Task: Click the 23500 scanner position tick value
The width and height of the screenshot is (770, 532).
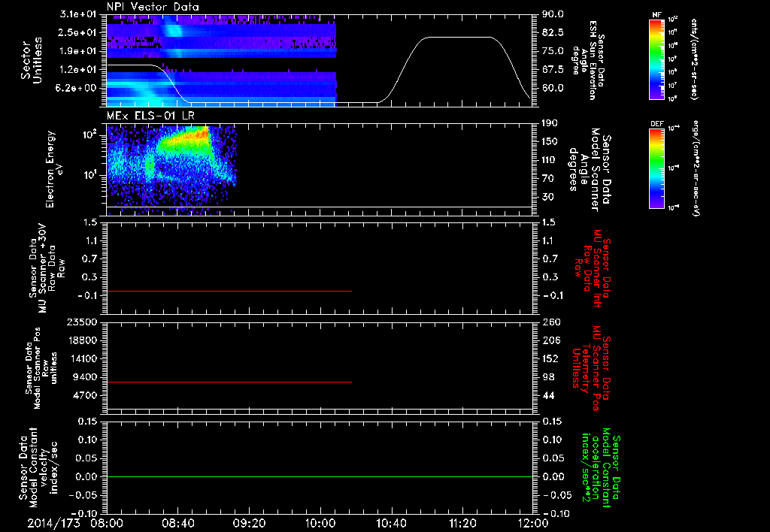Action: 82,322
